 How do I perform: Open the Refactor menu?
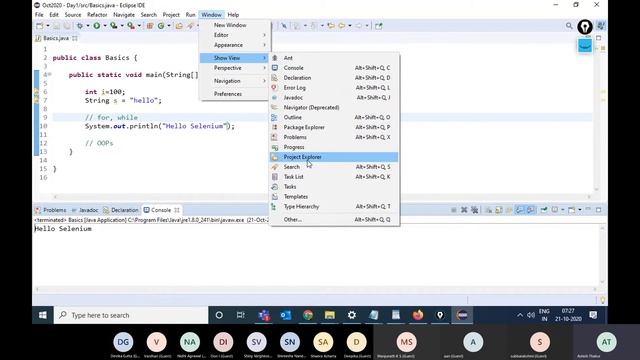pyautogui.click(x=97, y=15)
